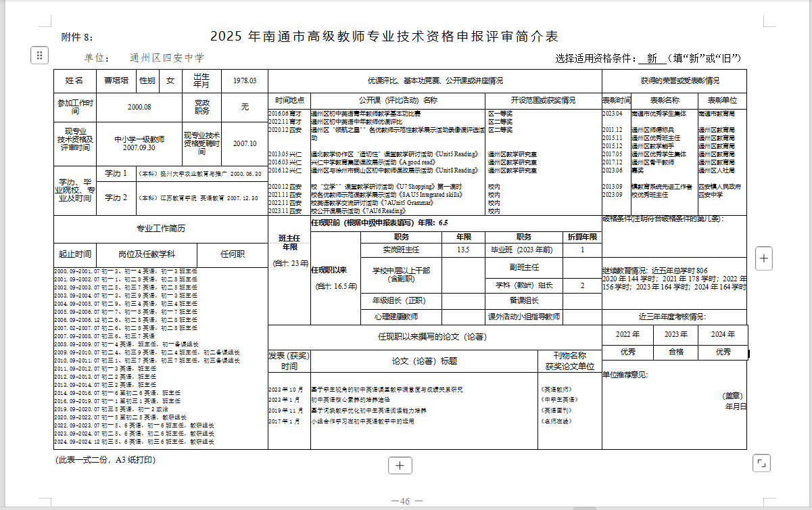Screen dimensions: 812x510
Task: Click the 2000.08 work start date cell
Action: 139,107
